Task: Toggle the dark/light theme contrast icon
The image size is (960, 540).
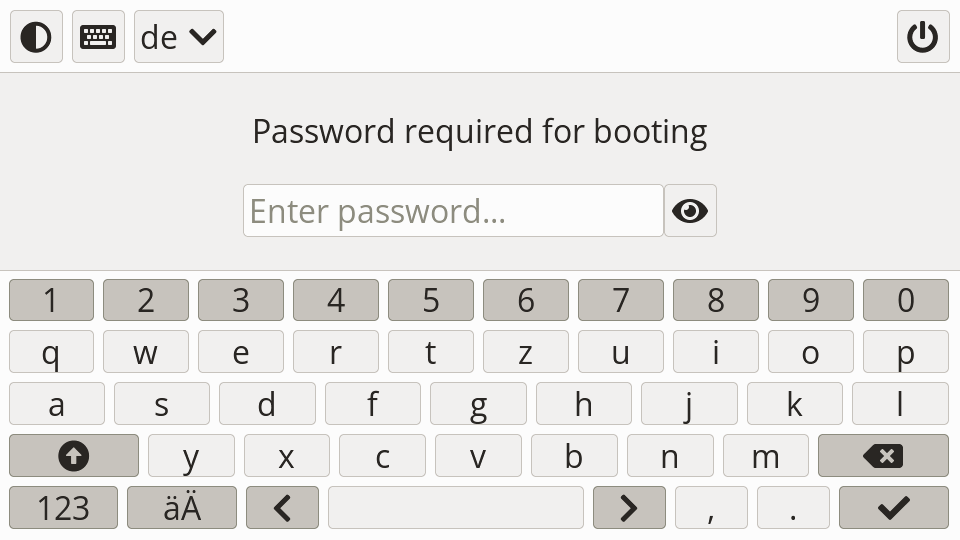Action: tap(36, 37)
